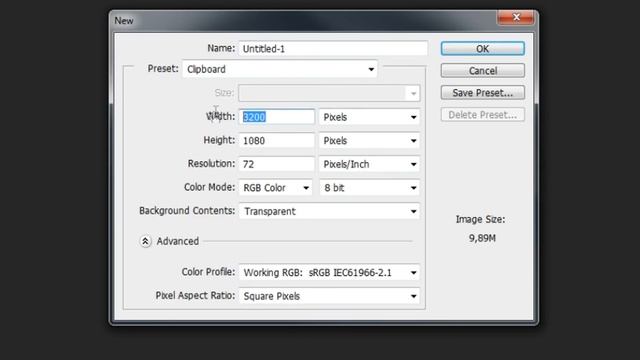Click the Image Size label text
The height and width of the screenshot is (360, 640).
click(x=480, y=220)
